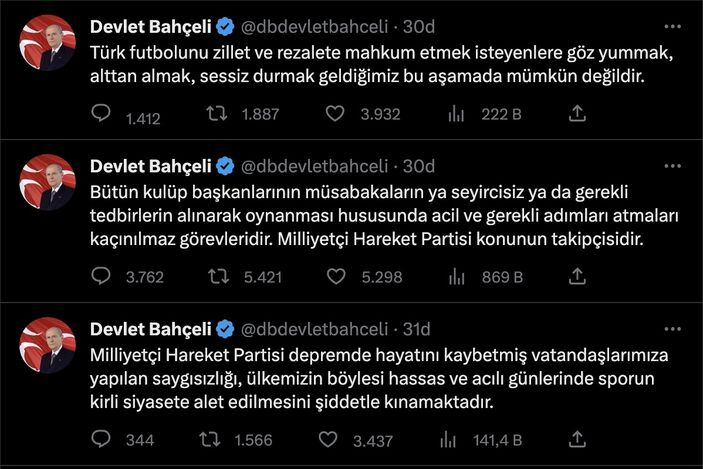
Task: Retweet the first tweet with 1.887 retweets
Action: pos(215,115)
